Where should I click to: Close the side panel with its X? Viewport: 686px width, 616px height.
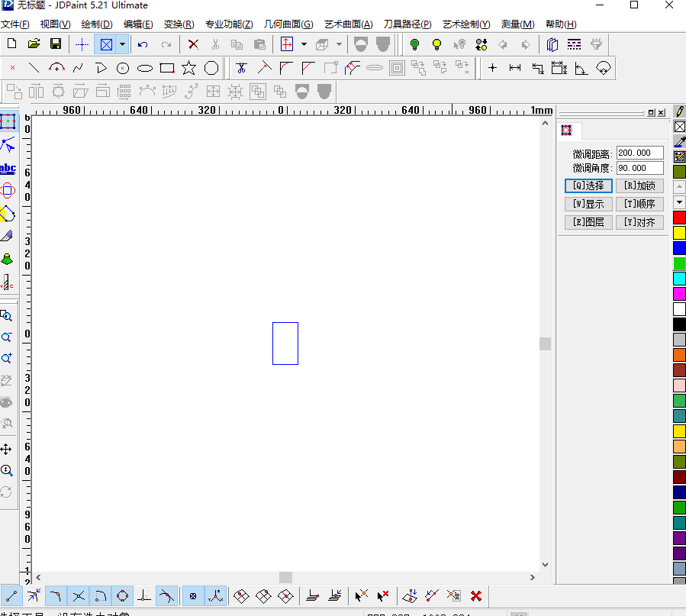pos(661,112)
